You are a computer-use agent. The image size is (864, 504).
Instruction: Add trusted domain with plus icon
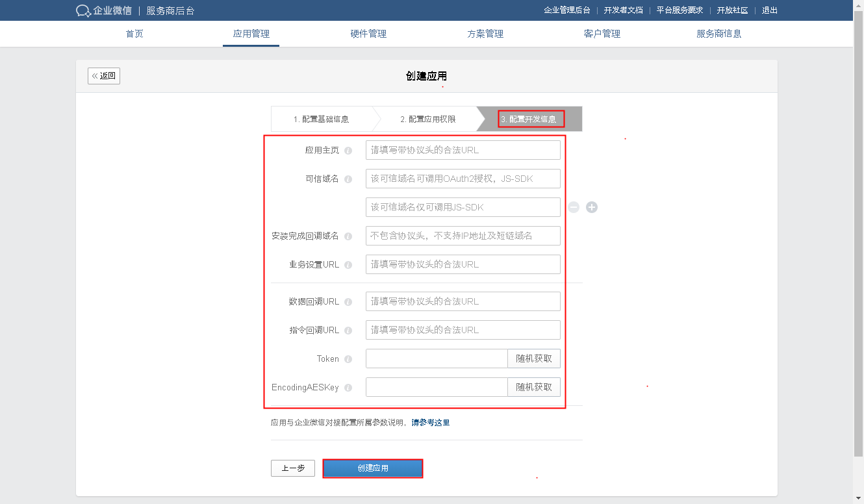(x=592, y=207)
